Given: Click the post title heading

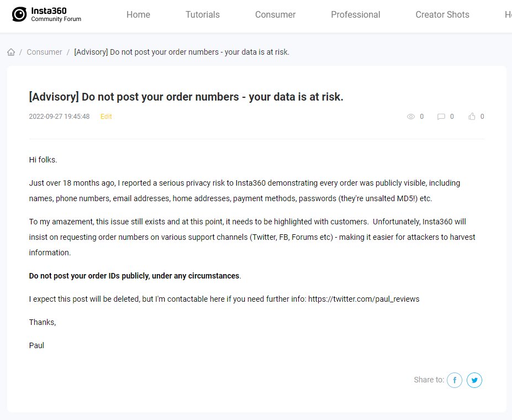Looking at the screenshot, I should click(186, 97).
